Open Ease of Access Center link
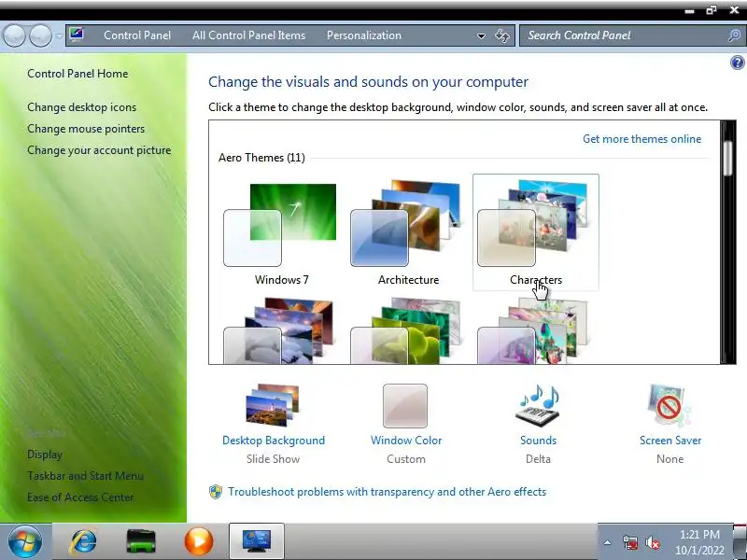 coord(80,497)
